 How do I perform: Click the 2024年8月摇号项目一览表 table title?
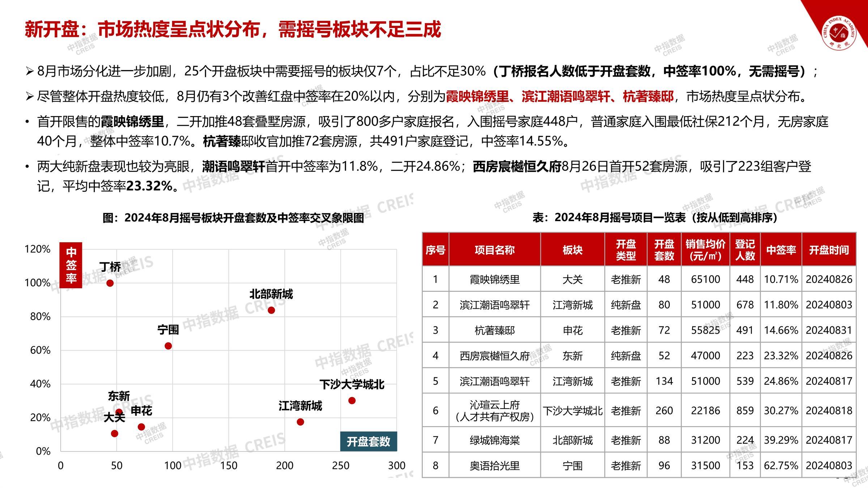pos(655,218)
